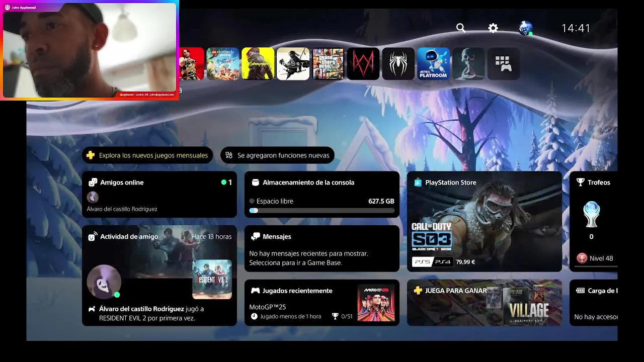Select the Watch Dogs Legion game tile
This screenshot has height=362, width=644.
click(x=363, y=64)
